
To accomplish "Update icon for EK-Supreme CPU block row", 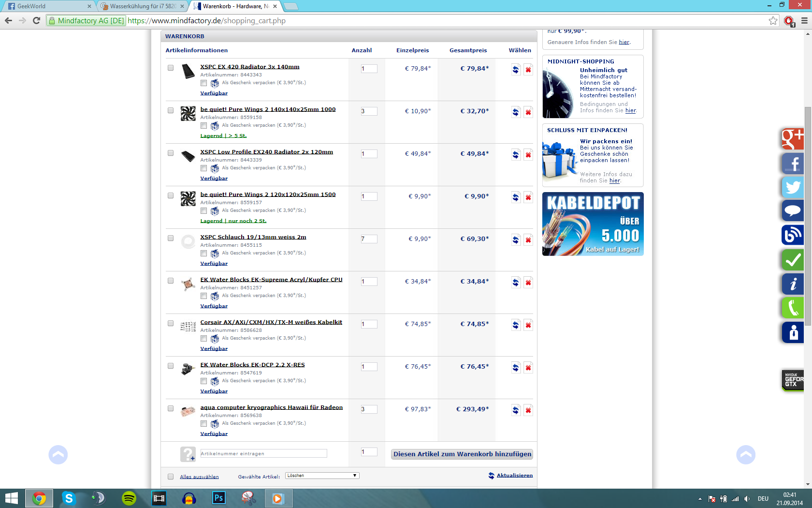I will pos(516,282).
